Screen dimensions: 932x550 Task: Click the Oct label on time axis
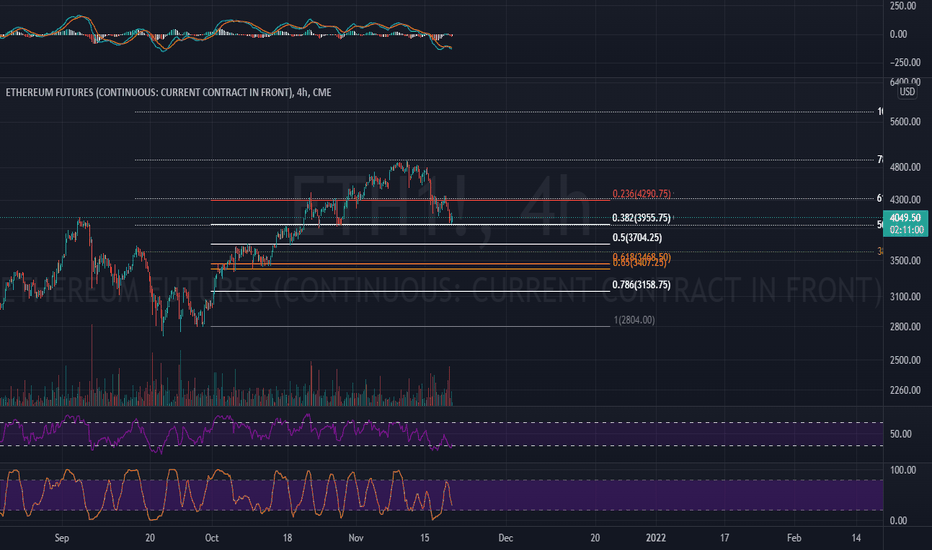tap(212, 538)
